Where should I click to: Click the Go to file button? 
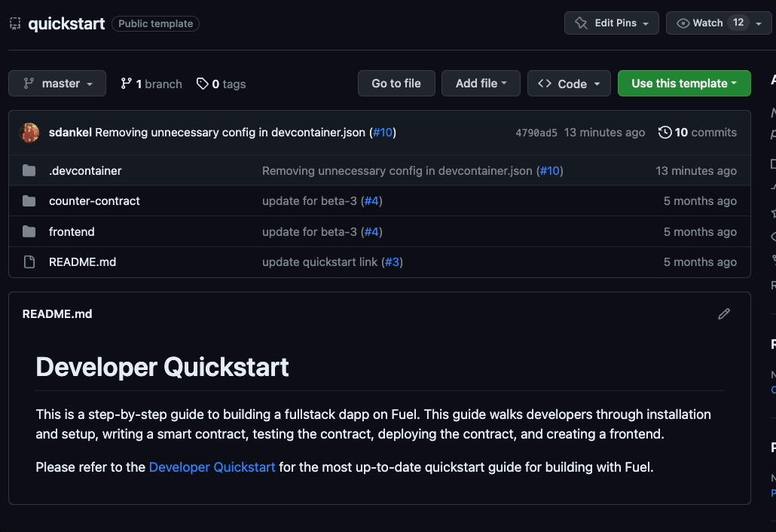pyautogui.click(x=396, y=83)
